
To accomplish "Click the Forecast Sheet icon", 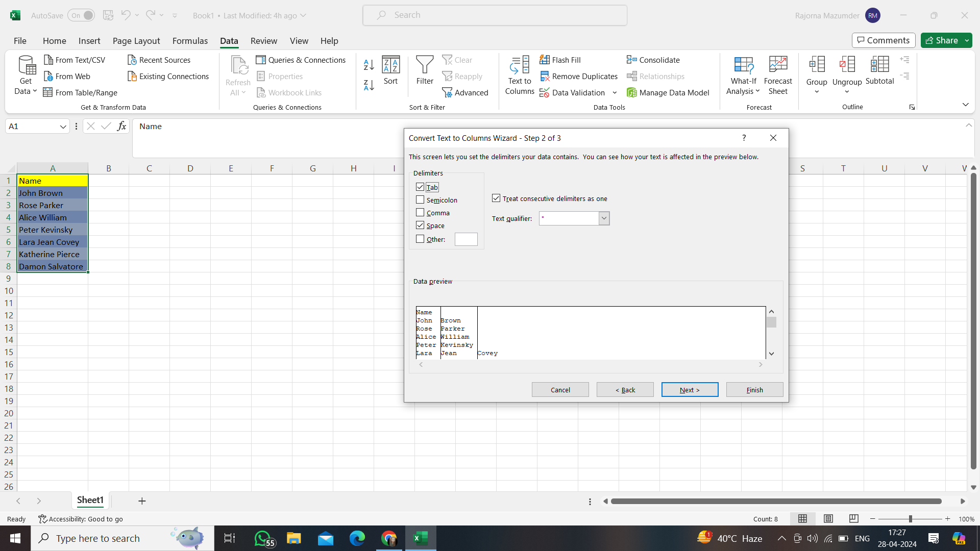I will pos(778,65).
